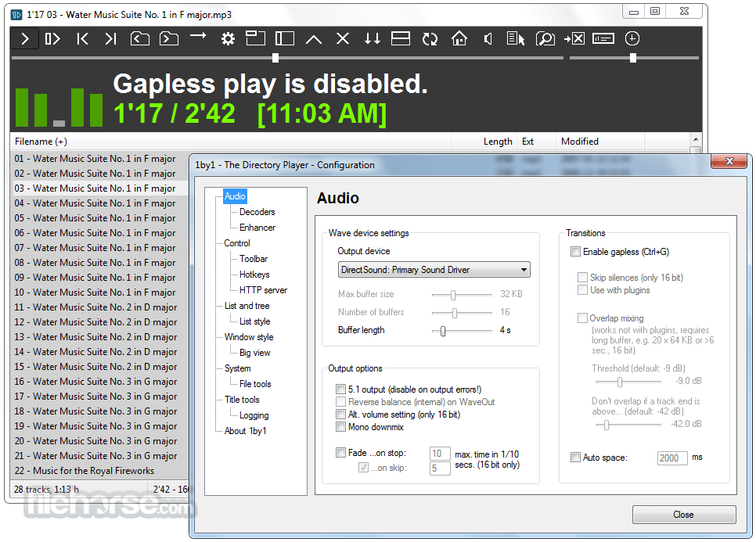Select Audio in the configuration tree
The image size is (756, 542).
(235, 196)
